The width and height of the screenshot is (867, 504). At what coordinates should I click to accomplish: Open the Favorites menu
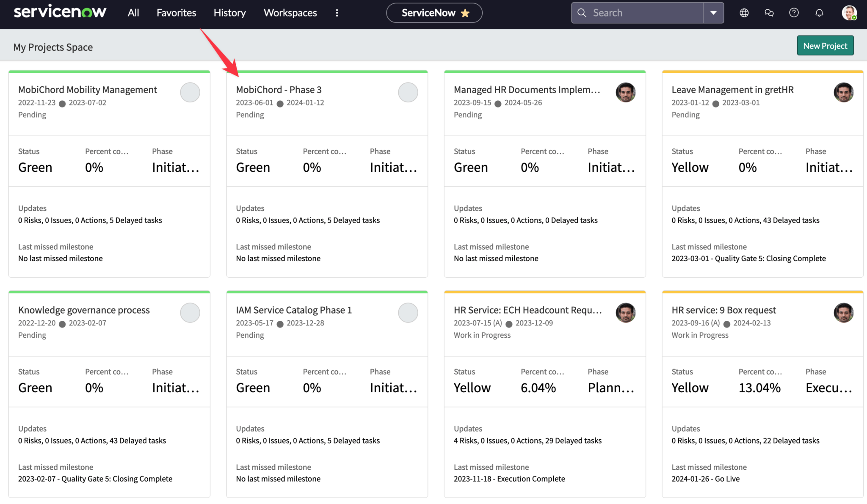176,13
